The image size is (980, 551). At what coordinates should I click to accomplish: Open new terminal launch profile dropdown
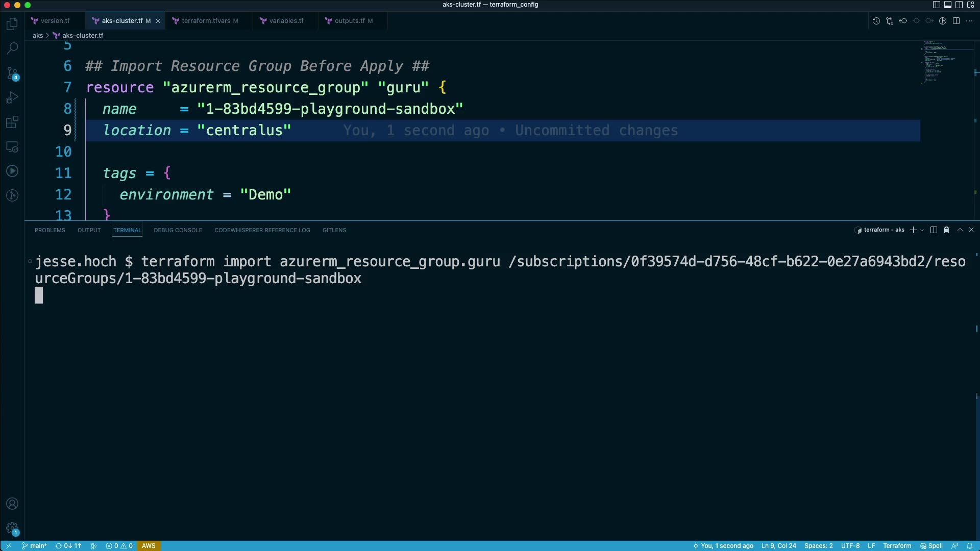(x=922, y=230)
